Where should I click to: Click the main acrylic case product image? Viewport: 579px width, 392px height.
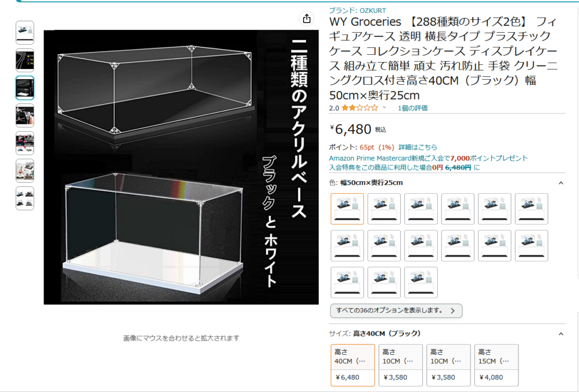pos(181,167)
